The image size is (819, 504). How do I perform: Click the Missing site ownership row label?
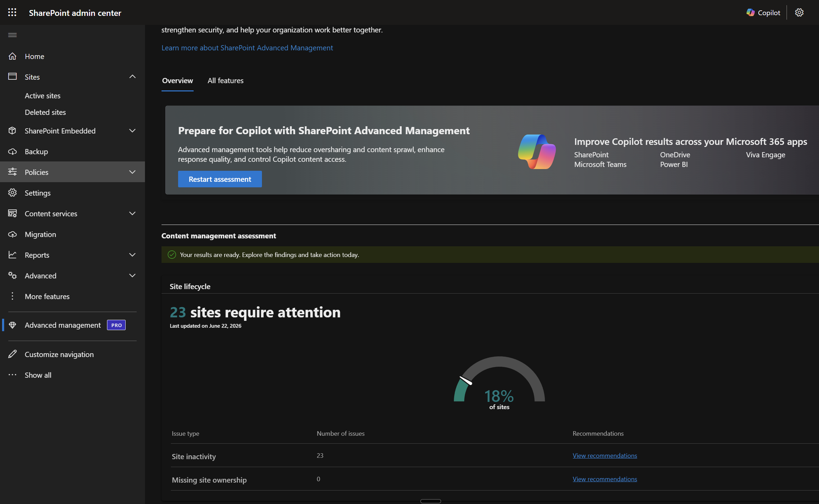point(209,480)
